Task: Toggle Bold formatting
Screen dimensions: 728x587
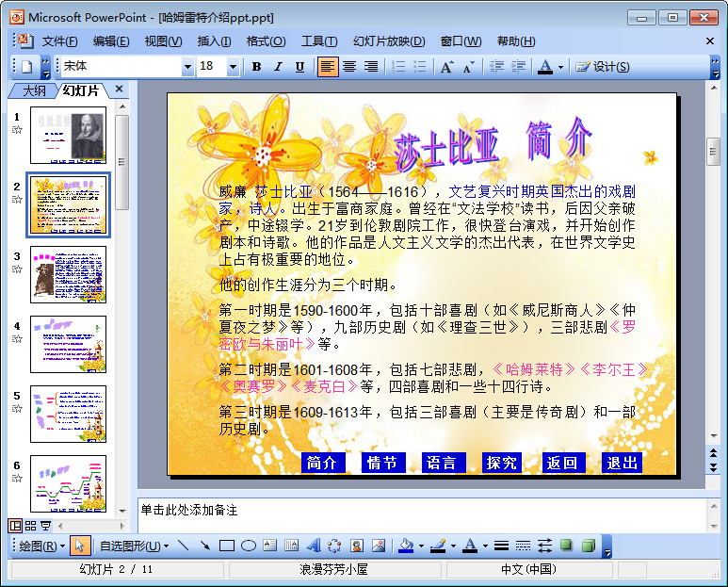Action: click(256, 67)
